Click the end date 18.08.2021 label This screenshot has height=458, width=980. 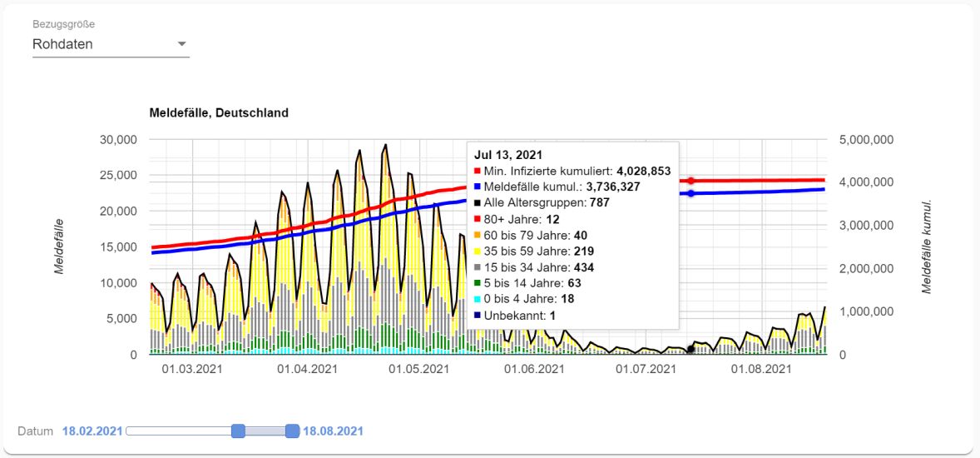(x=333, y=431)
